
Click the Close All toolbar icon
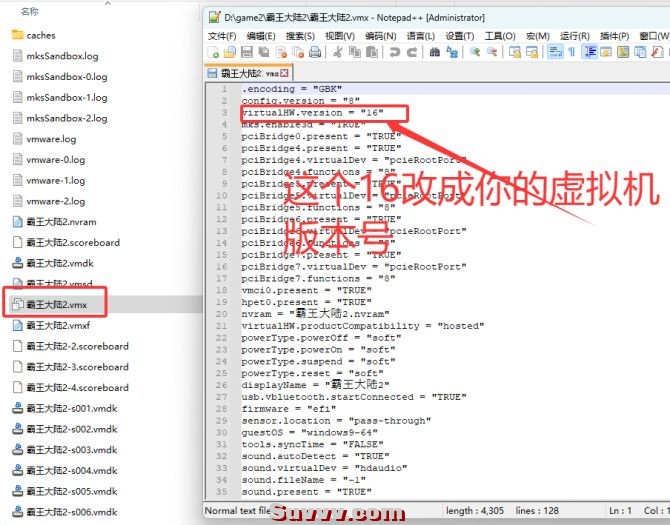tap(298, 52)
